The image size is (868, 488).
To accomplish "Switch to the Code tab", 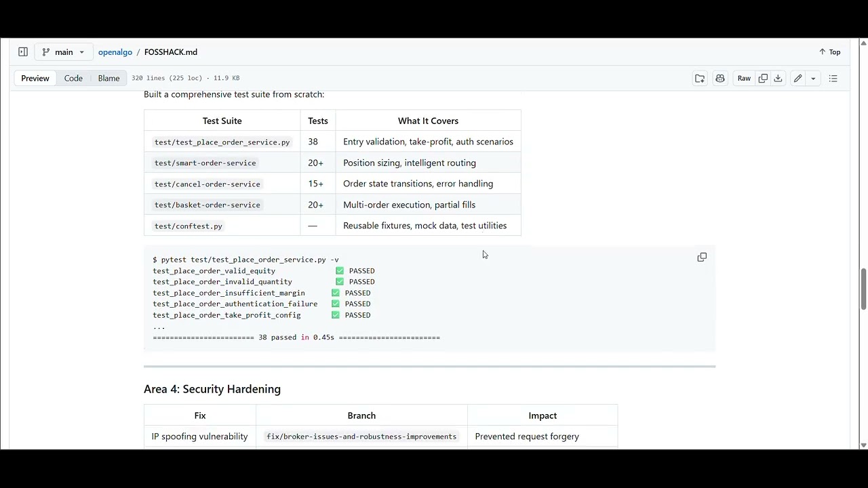I will [x=73, y=79].
